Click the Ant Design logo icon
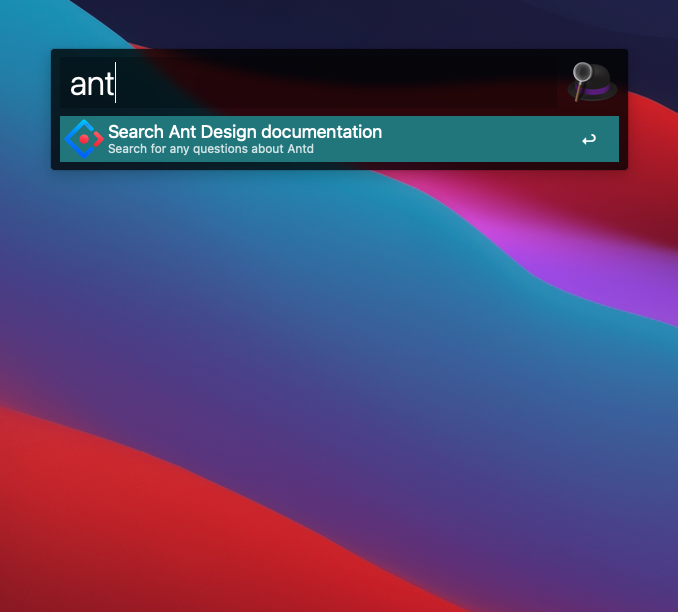This screenshot has width=678, height=612. pos(84,139)
